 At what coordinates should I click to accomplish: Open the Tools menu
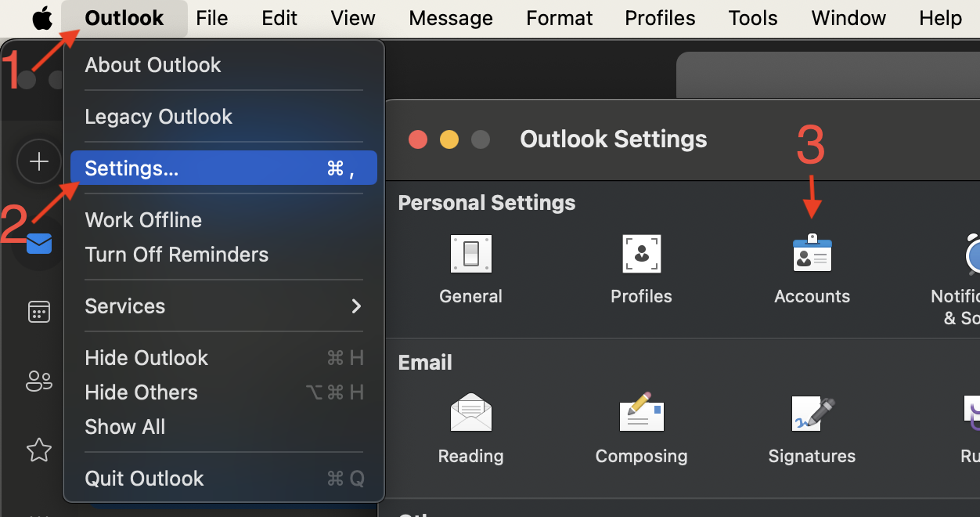pyautogui.click(x=751, y=17)
